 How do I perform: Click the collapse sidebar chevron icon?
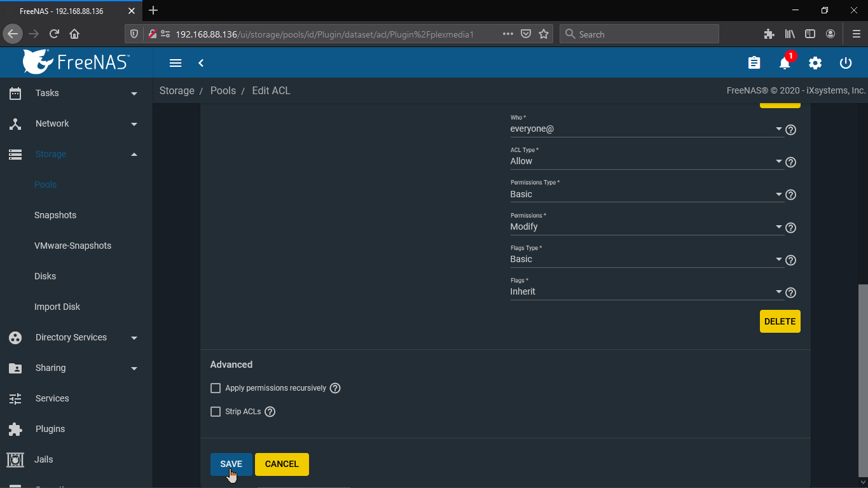click(x=201, y=63)
